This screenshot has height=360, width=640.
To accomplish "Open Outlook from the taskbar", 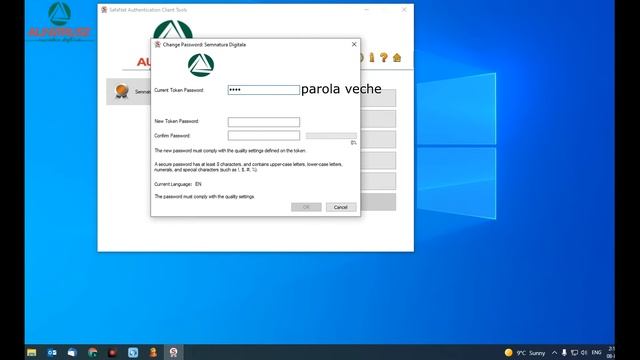I will pyautogui.click(x=52, y=352).
